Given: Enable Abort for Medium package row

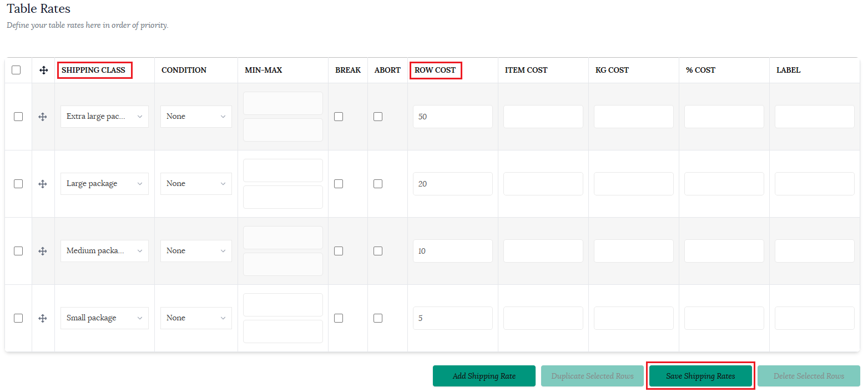Looking at the screenshot, I should 378,251.
